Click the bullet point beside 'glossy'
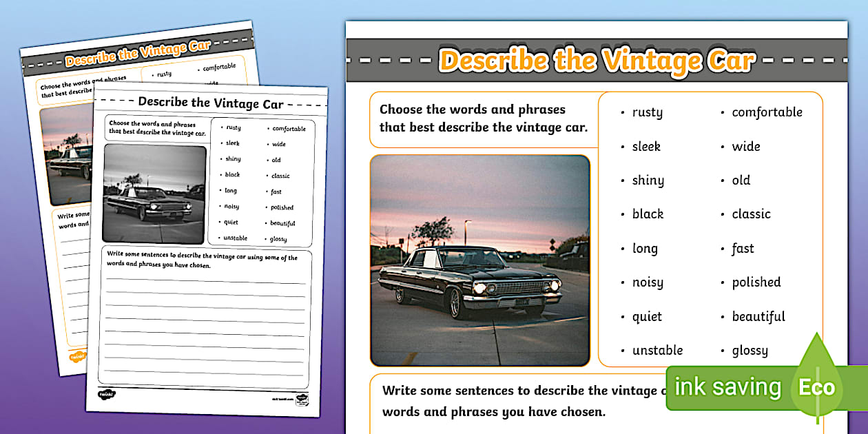The height and width of the screenshot is (434, 868). pos(723,351)
